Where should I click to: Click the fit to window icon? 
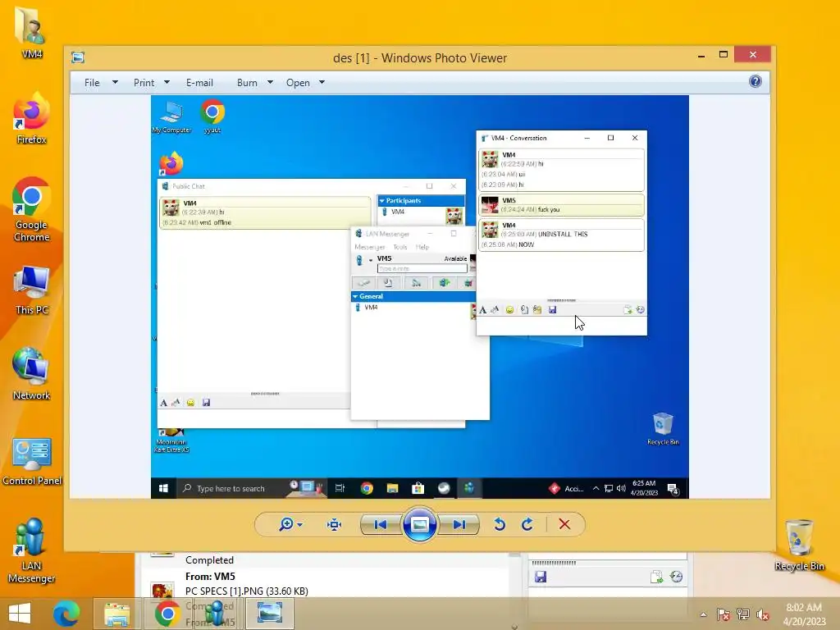click(x=335, y=524)
